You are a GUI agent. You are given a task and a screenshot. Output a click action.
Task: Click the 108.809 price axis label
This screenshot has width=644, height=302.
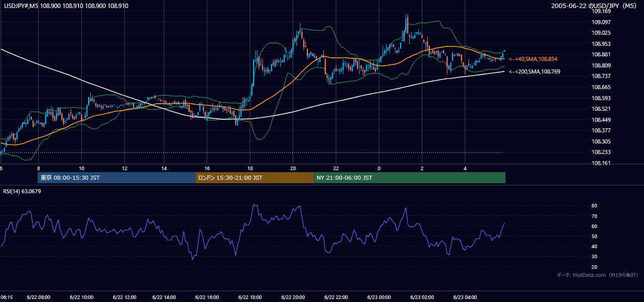[600, 65]
